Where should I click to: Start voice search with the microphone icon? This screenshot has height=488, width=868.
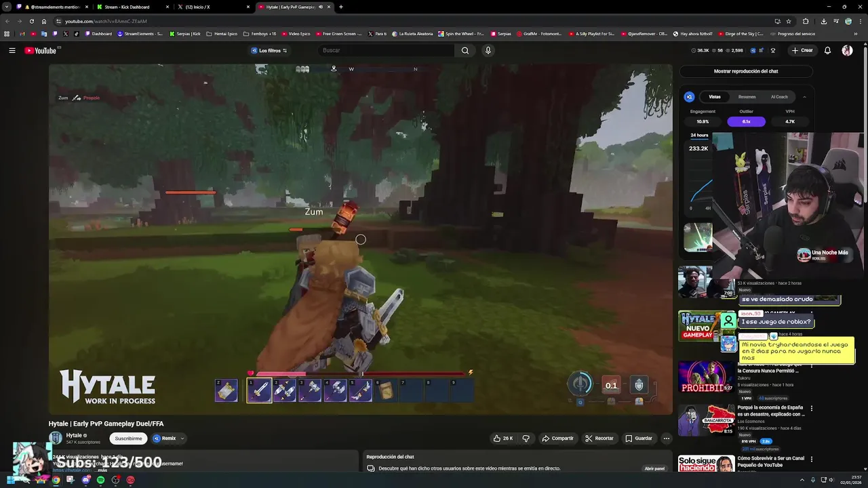tap(488, 50)
